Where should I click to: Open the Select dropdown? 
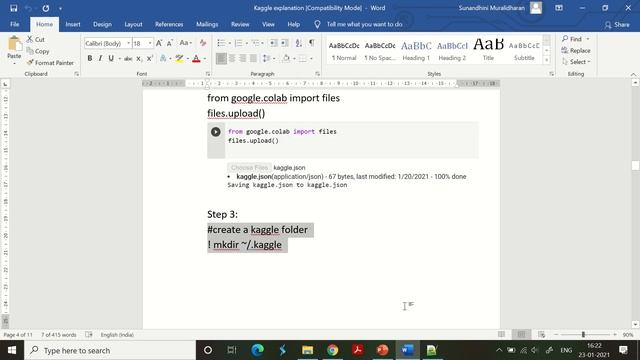click(x=576, y=62)
